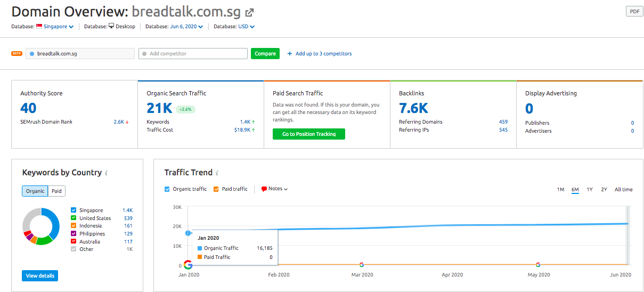
Task: Toggle the Singapore checkbox
Action: tap(74, 210)
